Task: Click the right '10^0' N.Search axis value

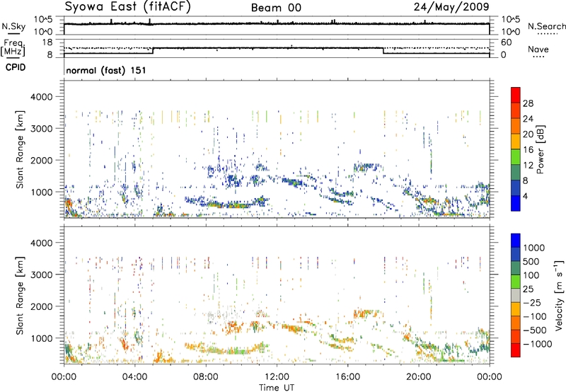Action: pyautogui.click(x=510, y=32)
